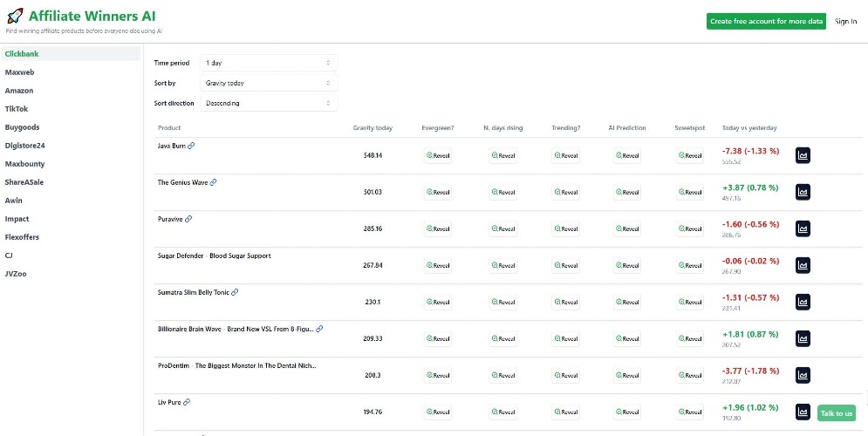
Task: Select TikTok in the sidebar
Action: tap(17, 109)
